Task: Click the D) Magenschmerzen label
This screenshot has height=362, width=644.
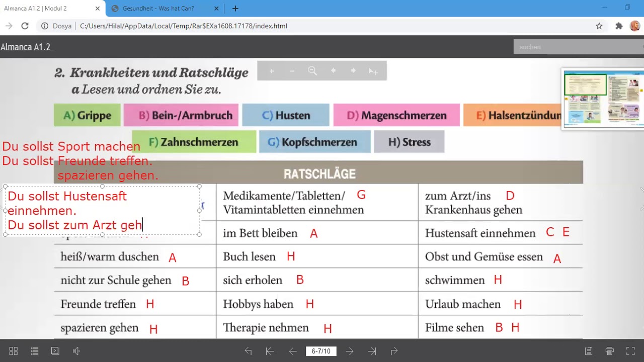Action: (396, 115)
